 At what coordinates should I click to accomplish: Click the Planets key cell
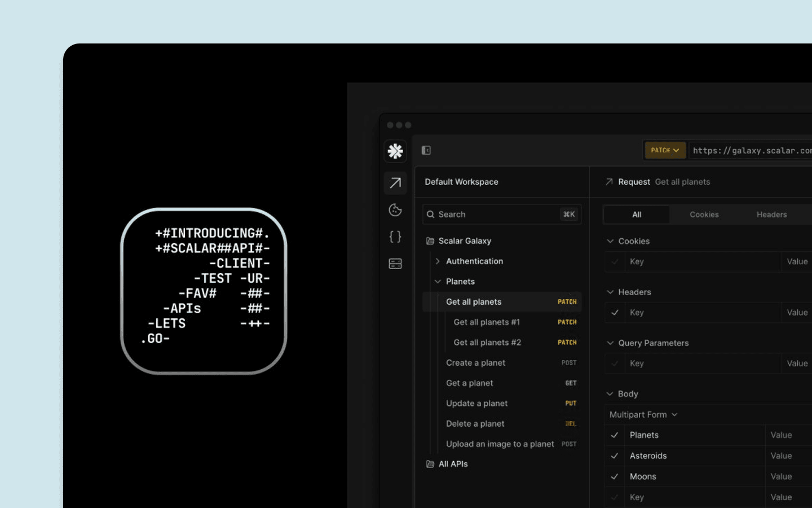[695, 435]
